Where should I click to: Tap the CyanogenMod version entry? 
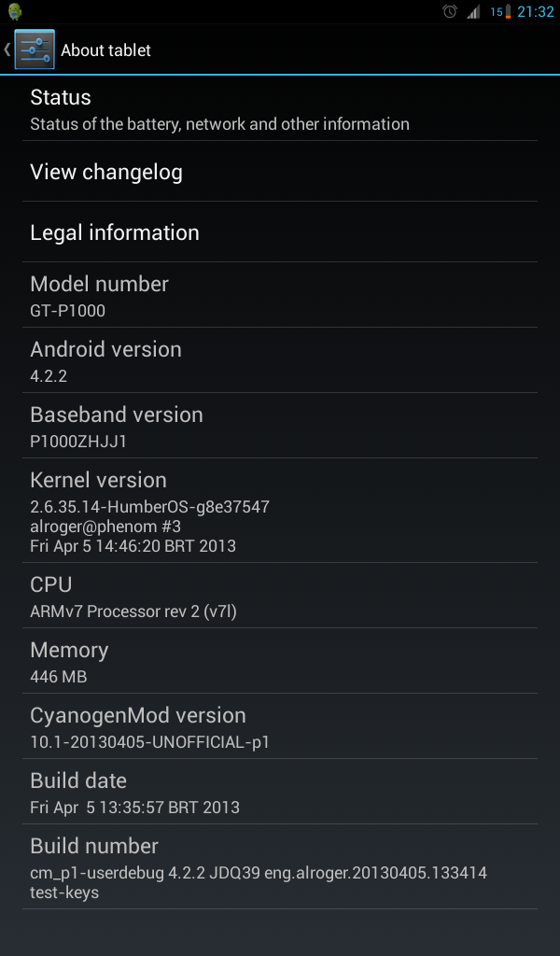point(280,726)
